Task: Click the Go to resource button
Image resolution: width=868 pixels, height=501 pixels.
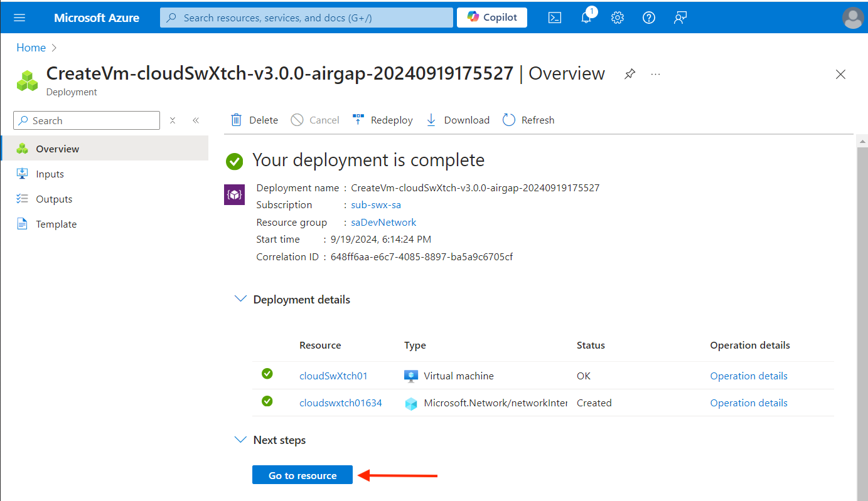Action: 302,475
